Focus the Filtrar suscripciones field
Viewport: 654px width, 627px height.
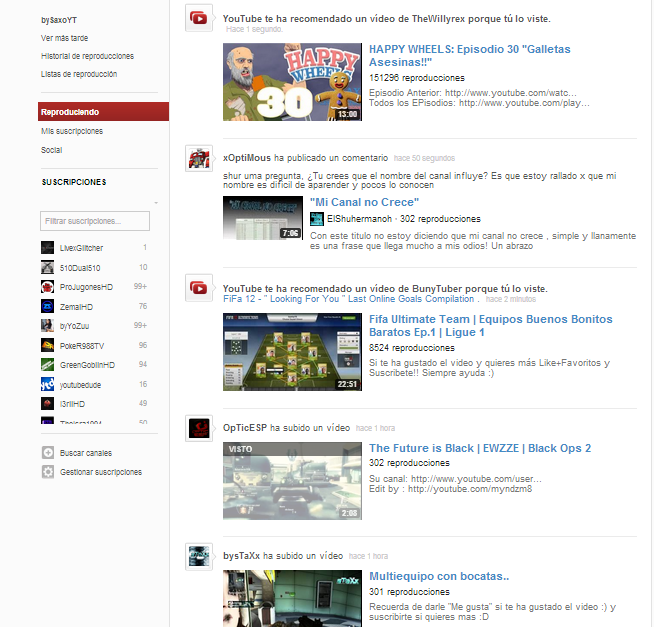click(95, 221)
